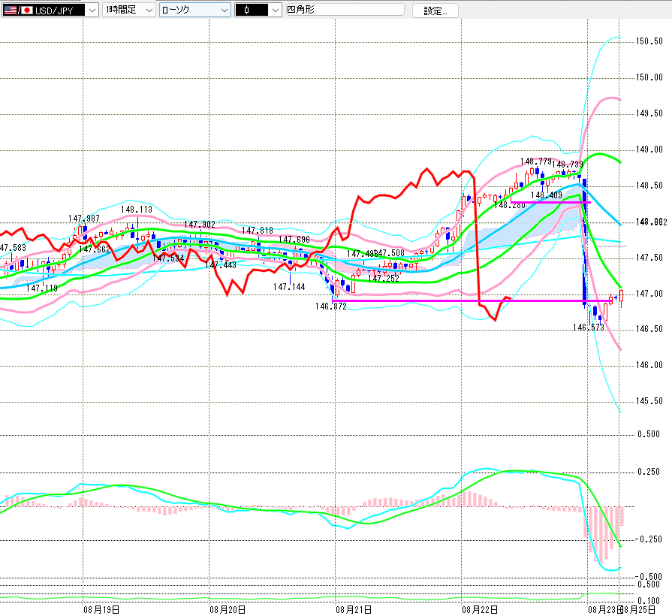Click the 147.443 price label

(221, 265)
